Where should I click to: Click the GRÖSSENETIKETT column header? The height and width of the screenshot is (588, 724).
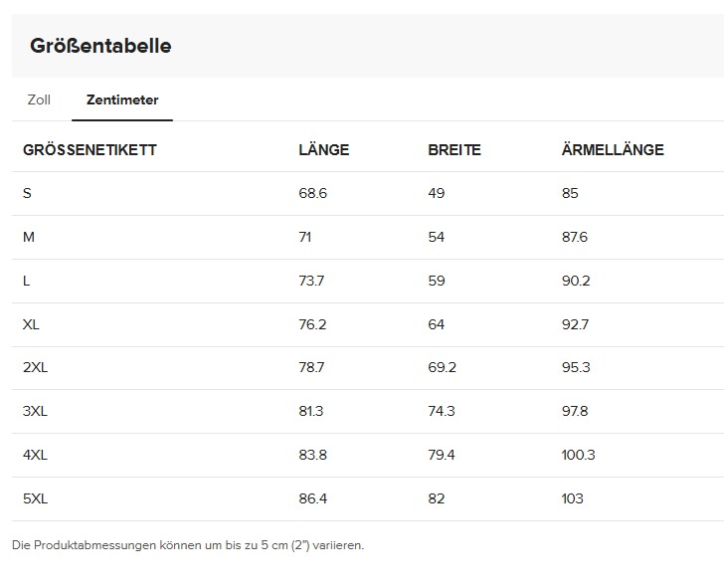click(x=90, y=150)
